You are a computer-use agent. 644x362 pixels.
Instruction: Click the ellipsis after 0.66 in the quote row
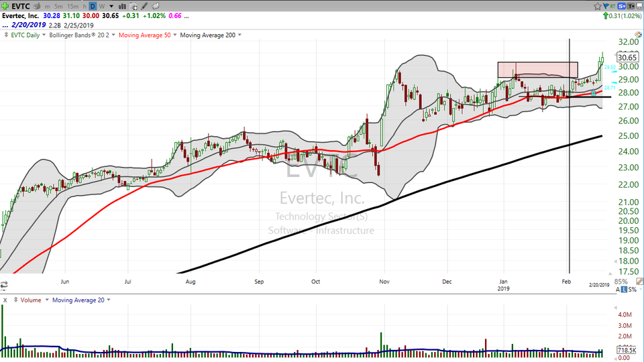click(186, 16)
